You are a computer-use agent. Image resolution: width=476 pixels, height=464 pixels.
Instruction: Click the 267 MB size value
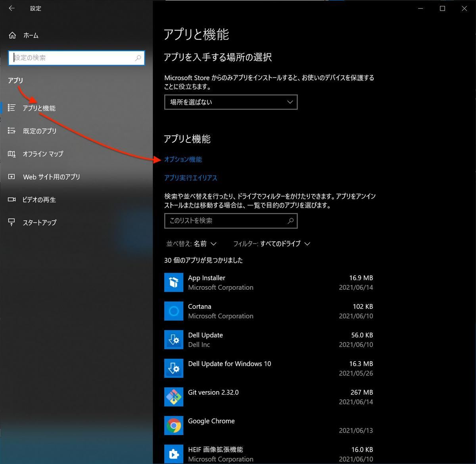coord(362,392)
